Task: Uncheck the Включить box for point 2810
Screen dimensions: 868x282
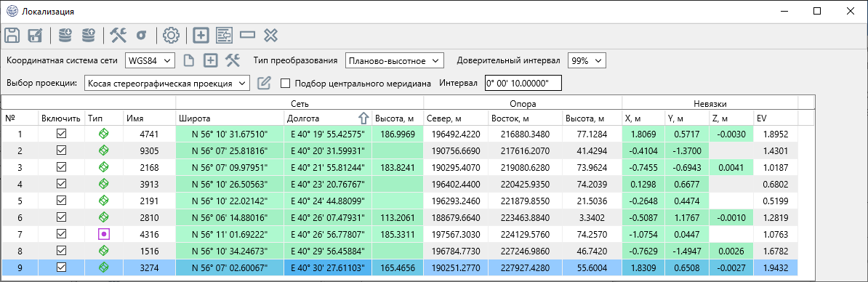Action: (62, 217)
